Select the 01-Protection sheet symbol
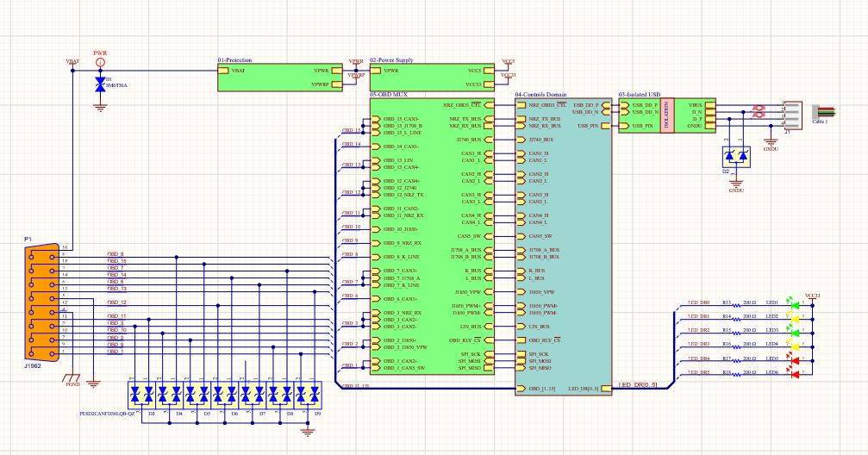 (279, 77)
